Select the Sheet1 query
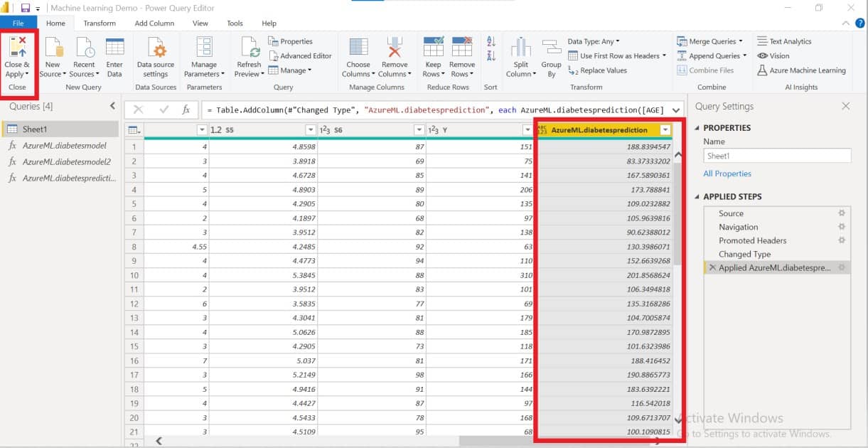The image size is (868, 448). pos(60,129)
